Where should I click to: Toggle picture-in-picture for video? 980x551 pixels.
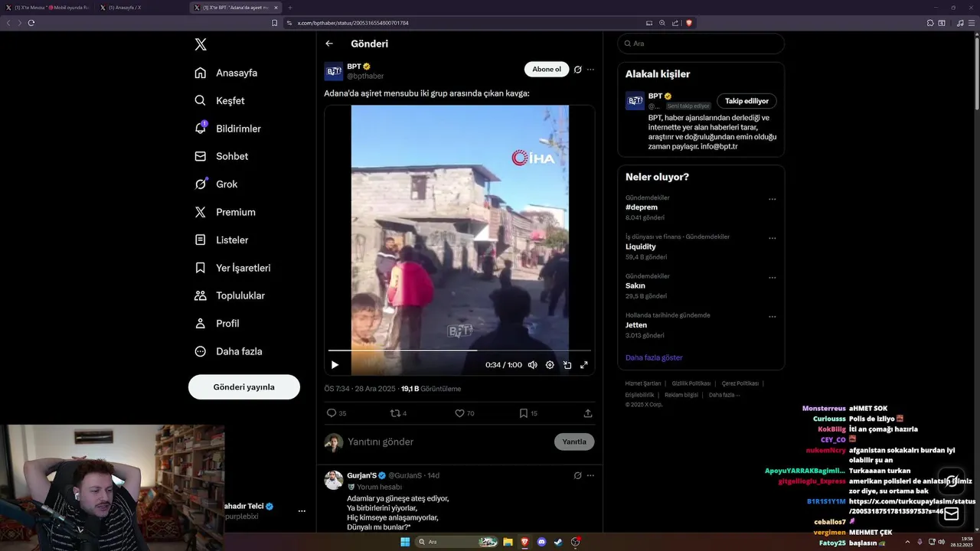567,365
